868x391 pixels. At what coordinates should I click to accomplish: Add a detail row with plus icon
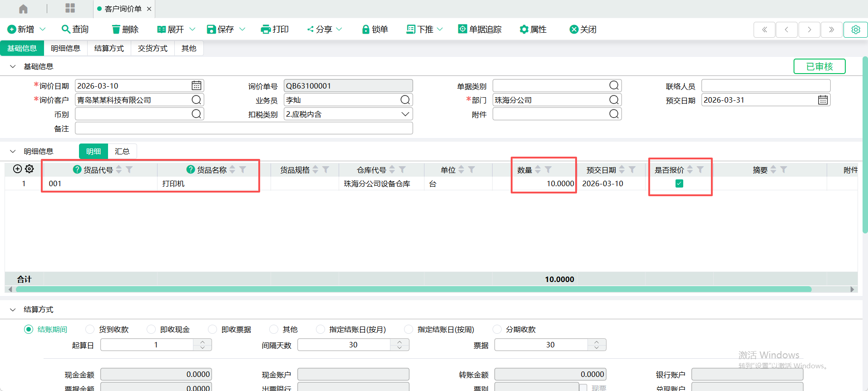[x=17, y=169]
